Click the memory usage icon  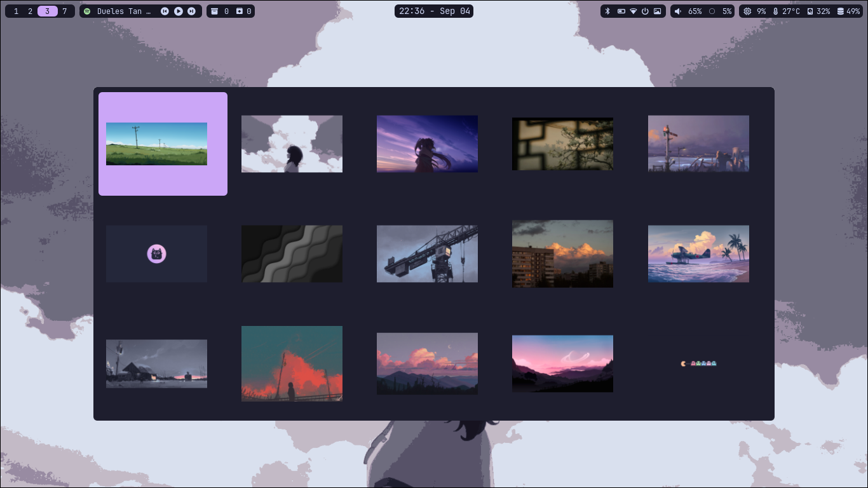tap(810, 11)
